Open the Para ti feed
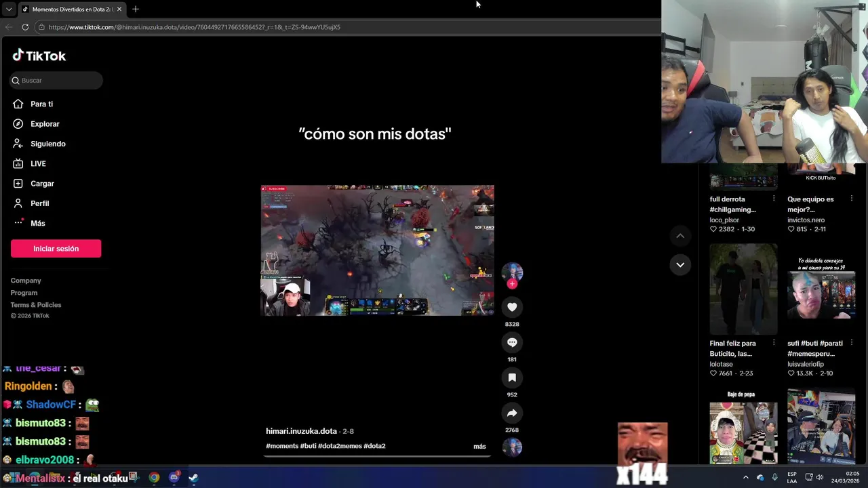The image size is (868, 488). click(x=41, y=104)
